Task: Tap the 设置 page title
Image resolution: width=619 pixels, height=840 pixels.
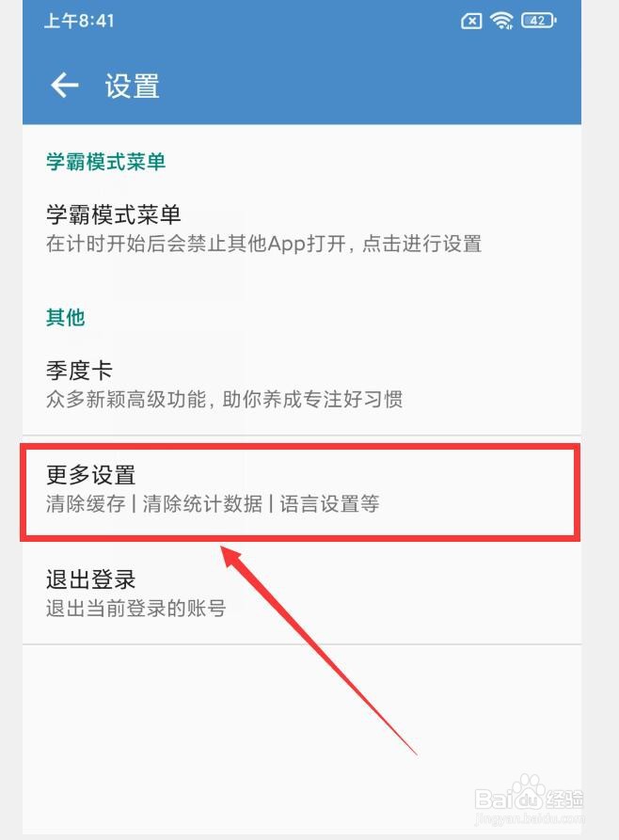Action: (132, 86)
